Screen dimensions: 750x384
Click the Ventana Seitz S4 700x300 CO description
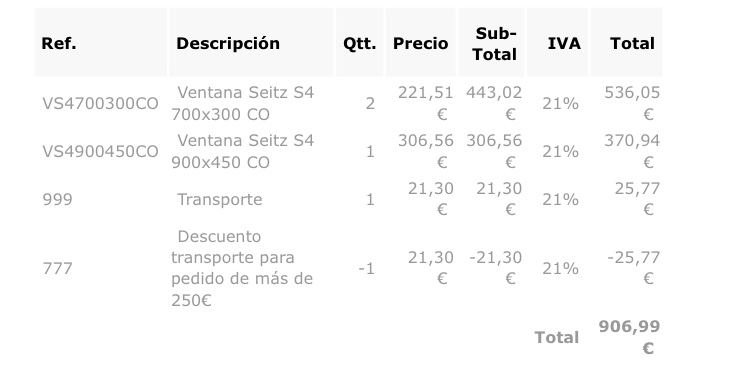click(243, 103)
